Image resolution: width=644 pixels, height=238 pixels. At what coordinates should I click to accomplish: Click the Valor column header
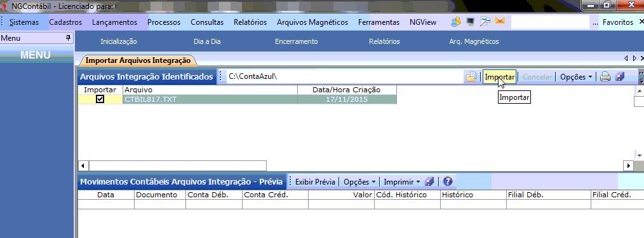(x=341, y=195)
